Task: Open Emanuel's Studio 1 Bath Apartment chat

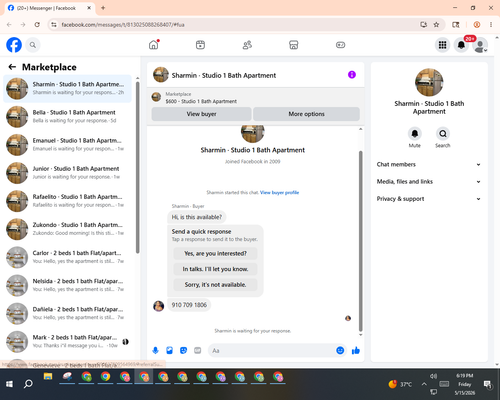Action: click(x=67, y=145)
